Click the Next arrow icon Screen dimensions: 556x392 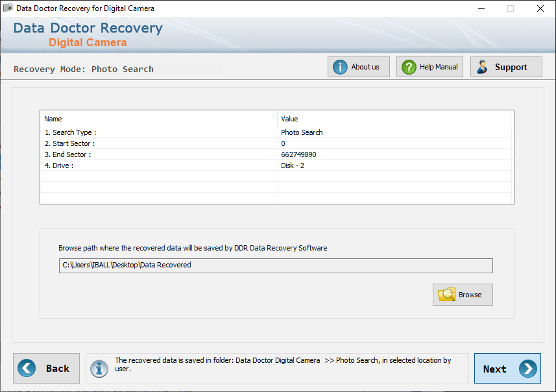pos(527,369)
